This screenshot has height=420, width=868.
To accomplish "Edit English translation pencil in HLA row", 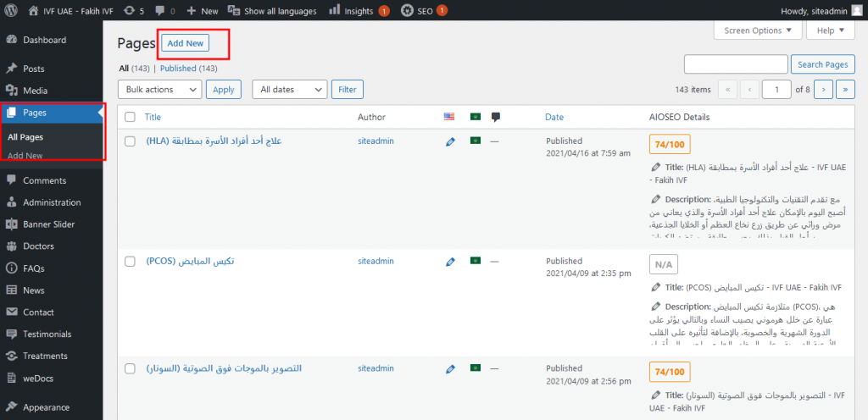I will tap(450, 141).
